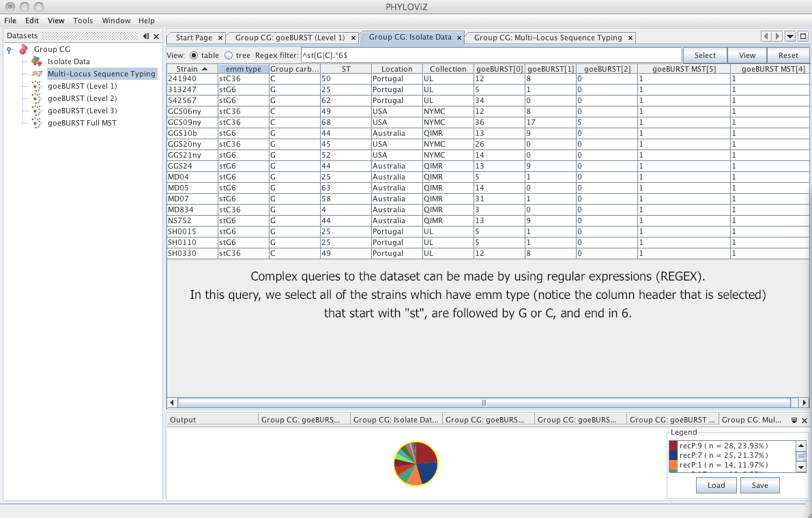812x518 pixels.
Task: Click the Load button under the legend
Action: pos(716,485)
